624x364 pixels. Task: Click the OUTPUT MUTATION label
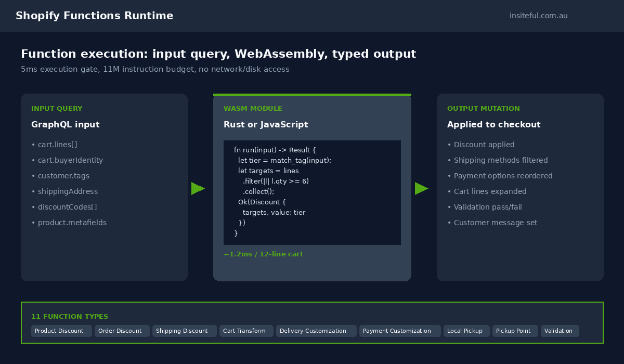coord(484,109)
